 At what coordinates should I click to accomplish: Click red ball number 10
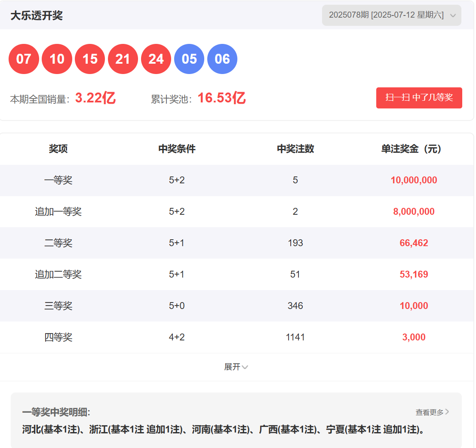[x=57, y=59]
